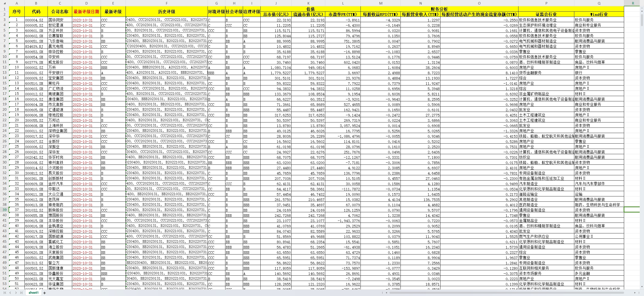The image size is (644, 296).
Task: Select the sheet1 tab
Action: [x=33, y=293]
